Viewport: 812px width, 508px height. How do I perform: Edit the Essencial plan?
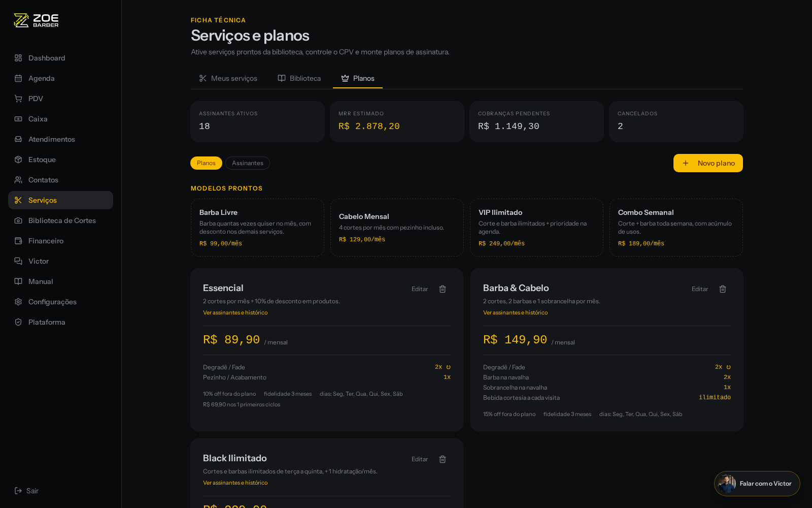tap(420, 289)
